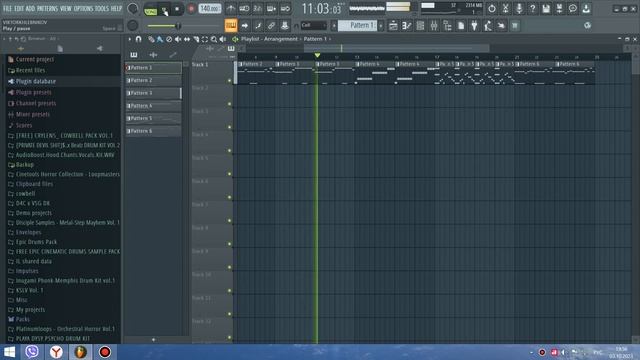
Task: Select Pattern 5 in the pattern picker
Action: [153, 118]
